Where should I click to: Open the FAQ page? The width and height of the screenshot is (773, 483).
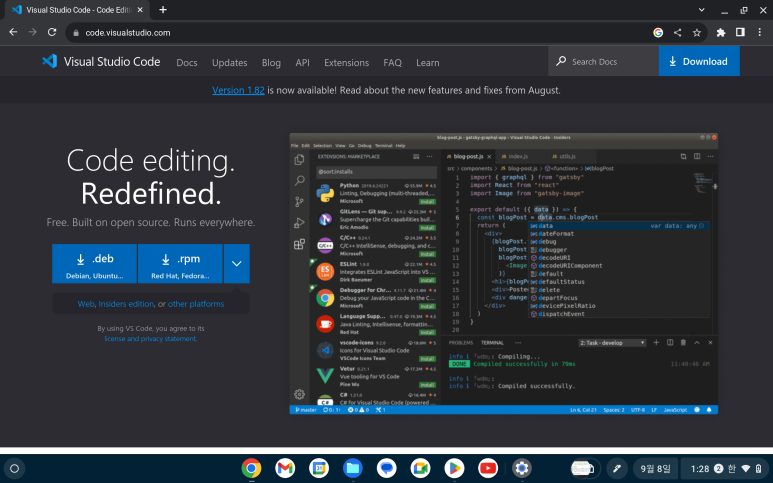[x=392, y=63]
